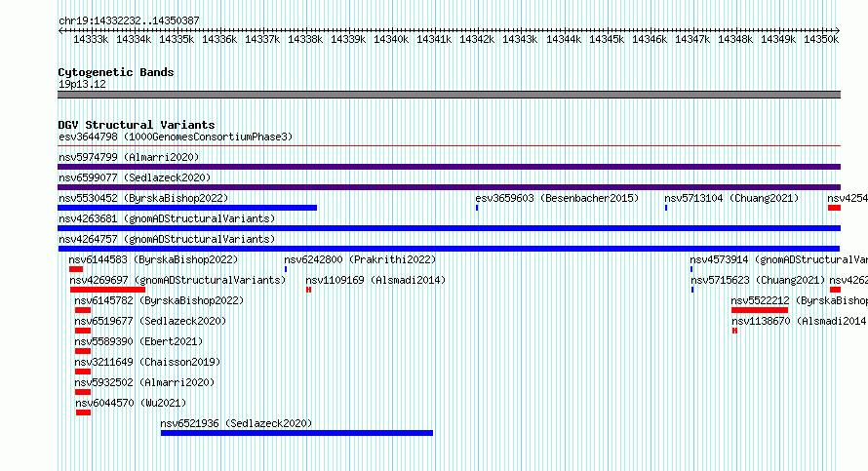The height and width of the screenshot is (471, 868).
Task: Click the DGV Structural Variants track title
Action: pos(137,125)
